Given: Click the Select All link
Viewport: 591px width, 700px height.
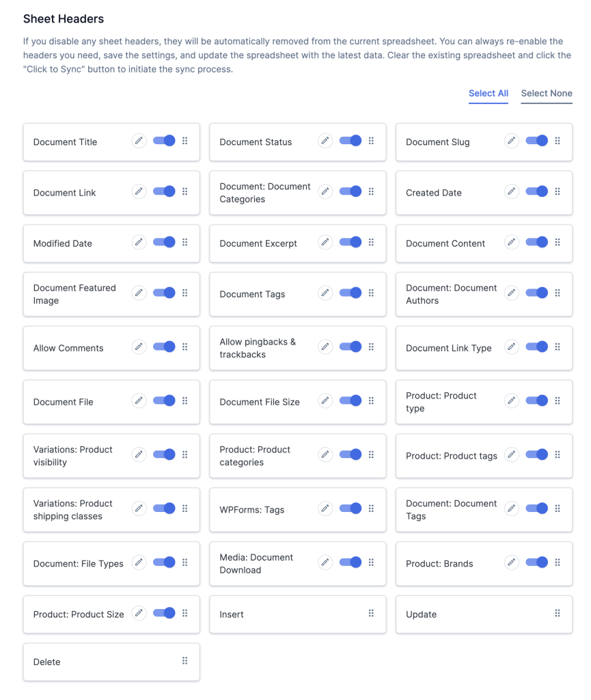Looking at the screenshot, I should (x=488, y=94).
